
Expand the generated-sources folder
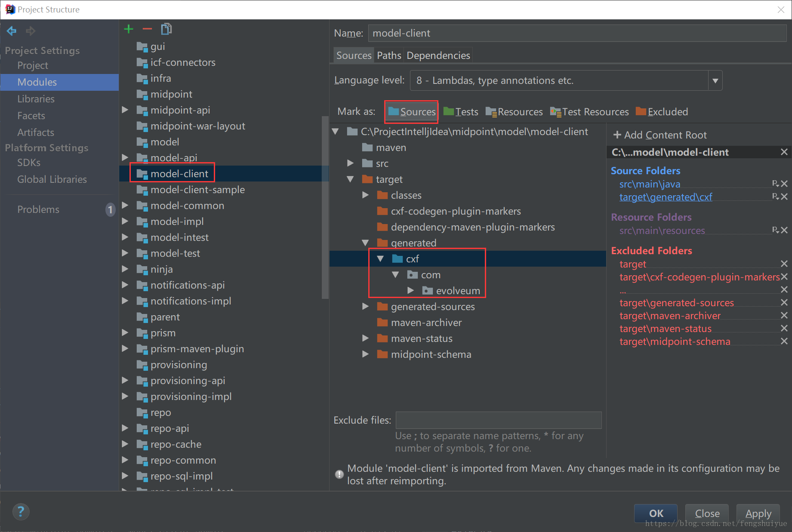[x=366, y=307]
